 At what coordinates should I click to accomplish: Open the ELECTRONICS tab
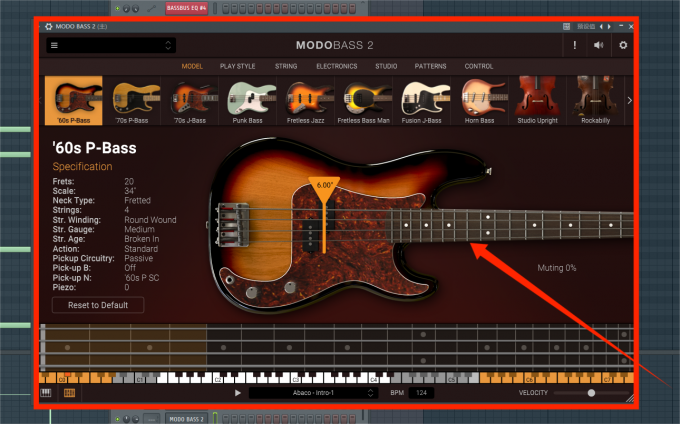pyautogui.click(x=336, y=66)
